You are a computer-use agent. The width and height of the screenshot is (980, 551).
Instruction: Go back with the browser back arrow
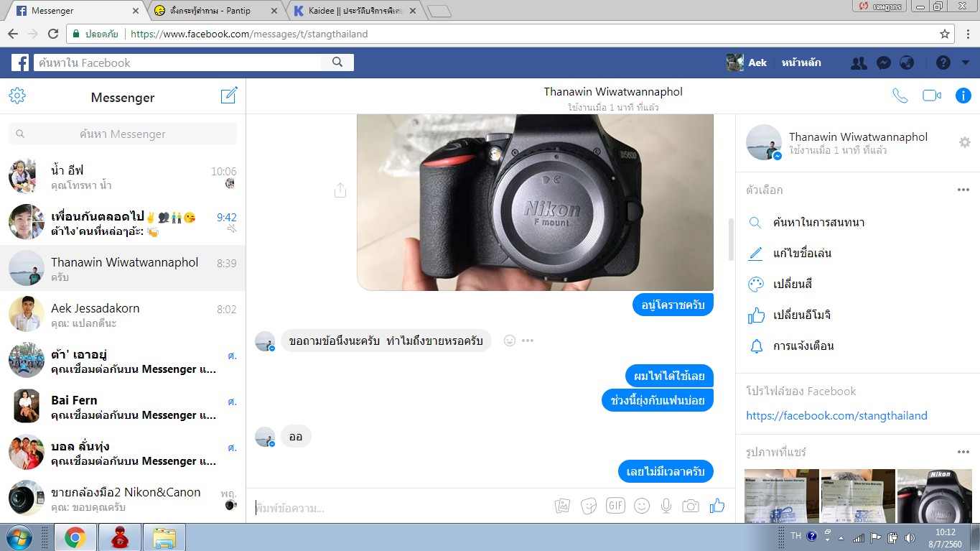click(x=13, y=34)
